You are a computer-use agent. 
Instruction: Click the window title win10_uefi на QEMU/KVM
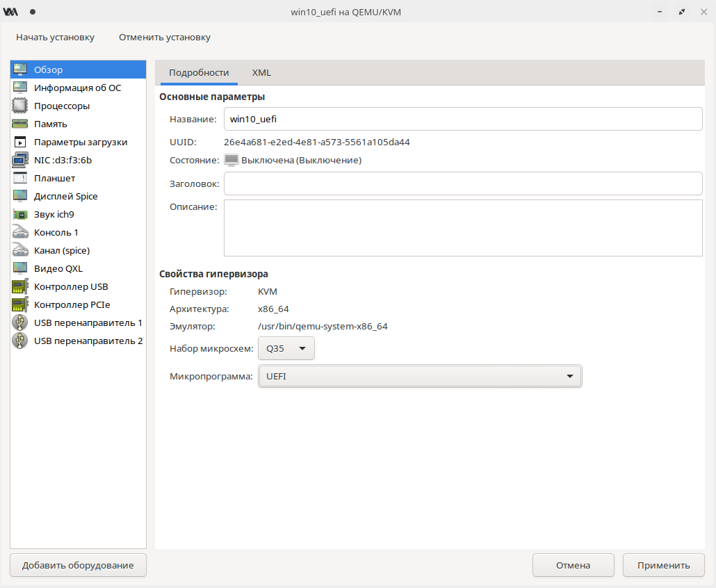coord(346,12)
